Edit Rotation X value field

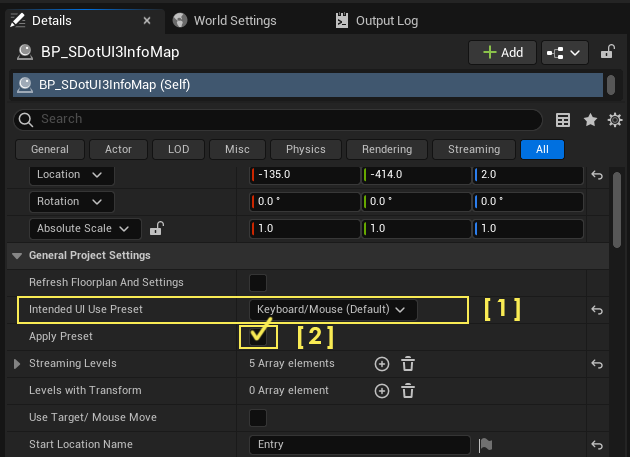pos(305,201)
